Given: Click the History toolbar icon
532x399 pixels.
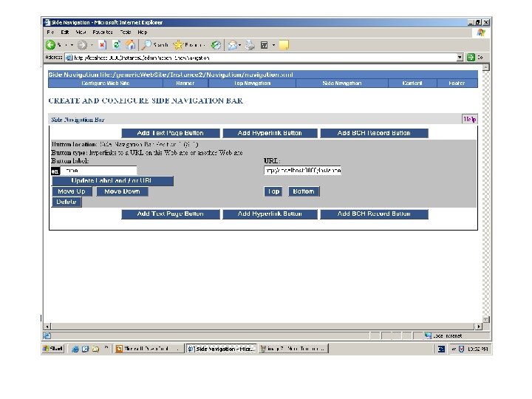Looking at the screenshot, I should tap(216, 45).
